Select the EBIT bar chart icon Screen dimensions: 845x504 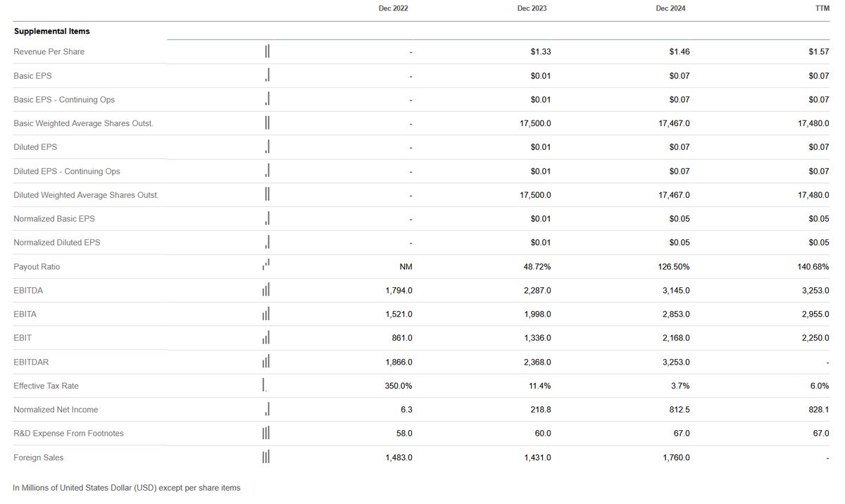tap(266, 338)
